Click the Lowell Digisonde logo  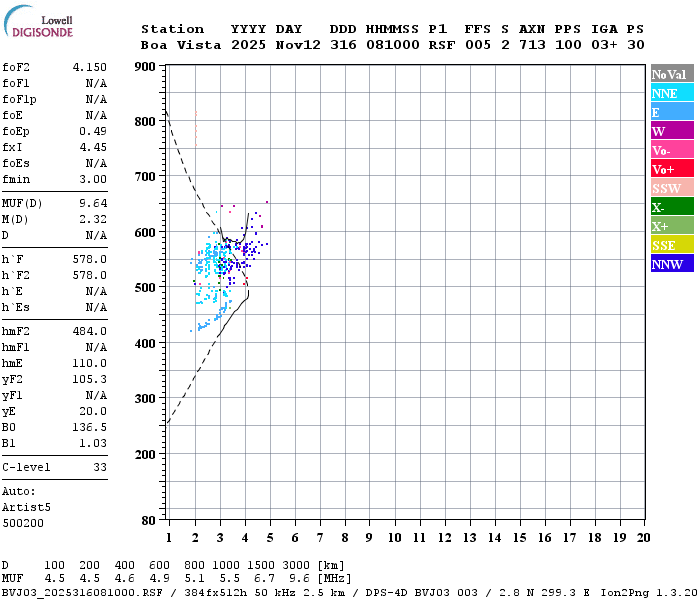point(38,21)
